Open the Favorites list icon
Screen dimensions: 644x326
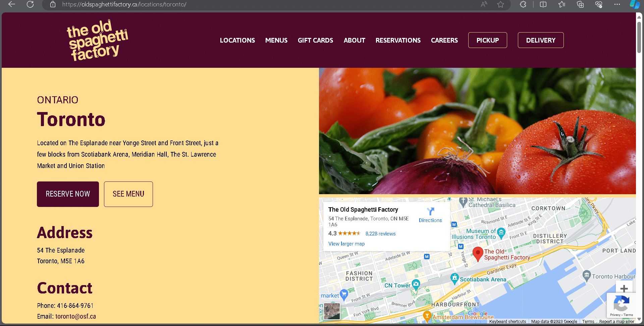(562, 4)
